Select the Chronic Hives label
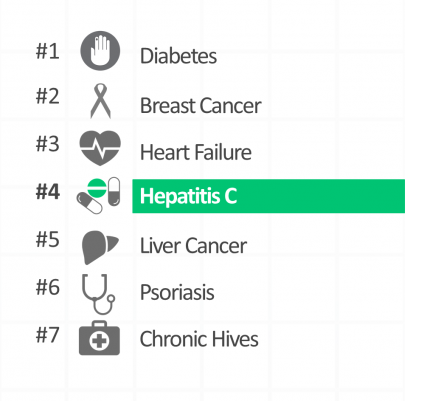Image resolution: width=430 pixels, height=401 pixels. tap(199, 339)
